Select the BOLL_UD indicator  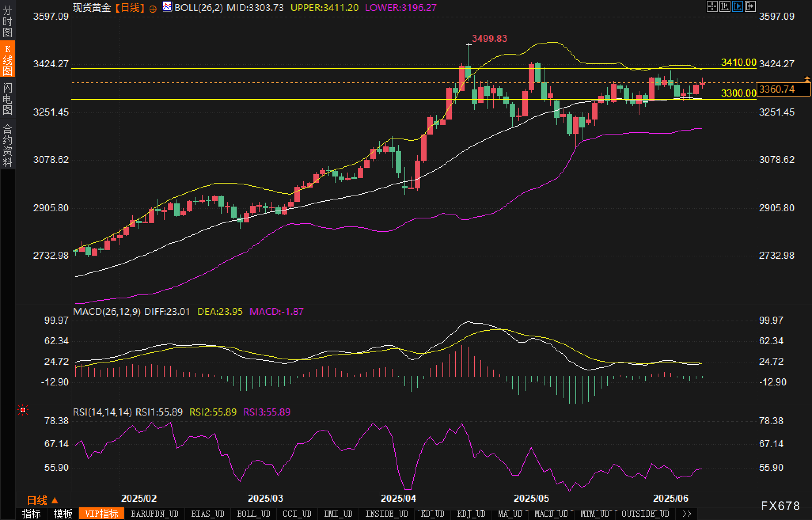click(253, 514)
